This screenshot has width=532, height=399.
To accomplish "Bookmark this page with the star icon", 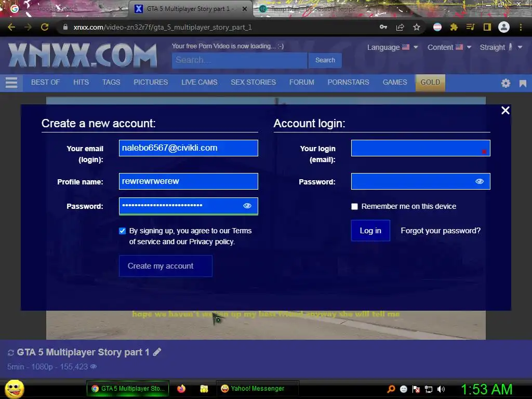I will coord(417,27).
